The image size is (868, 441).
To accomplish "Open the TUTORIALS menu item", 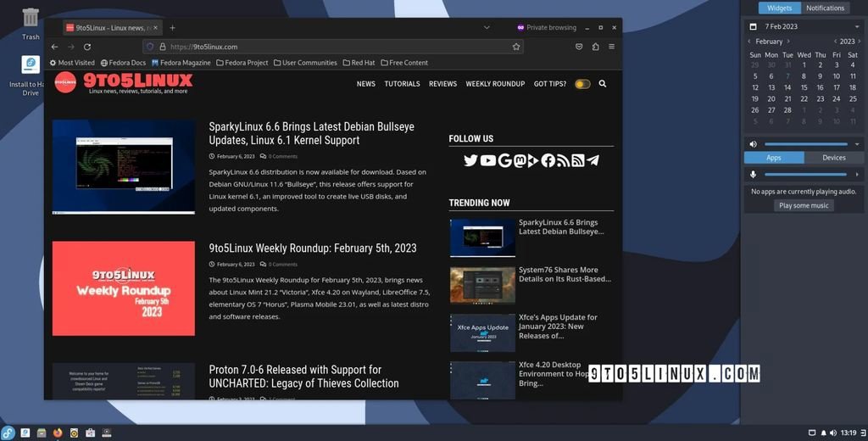I will pos(402,84).
